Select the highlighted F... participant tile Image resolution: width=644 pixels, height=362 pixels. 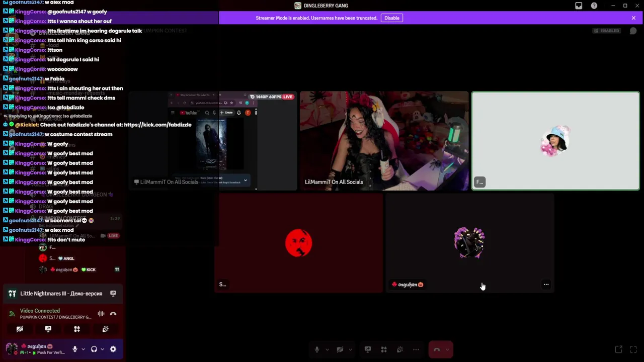coord(555,141)
